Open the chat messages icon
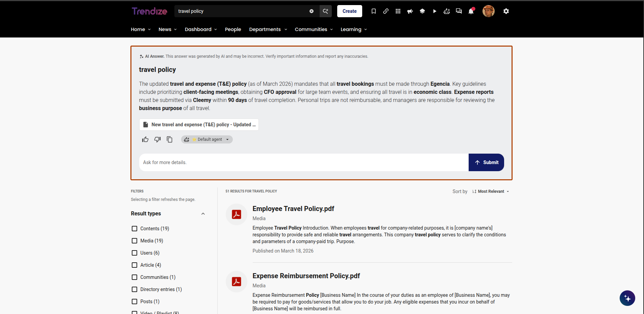 (459, 11)
